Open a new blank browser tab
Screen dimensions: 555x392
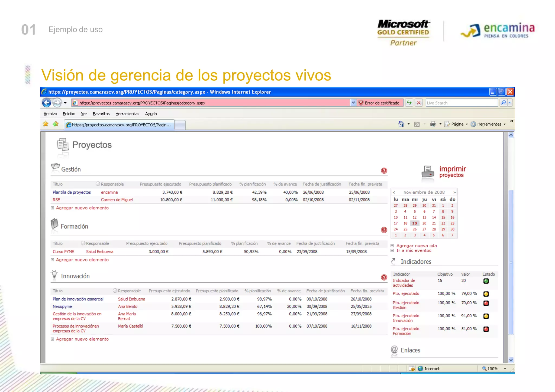click(x=180, y=125)
